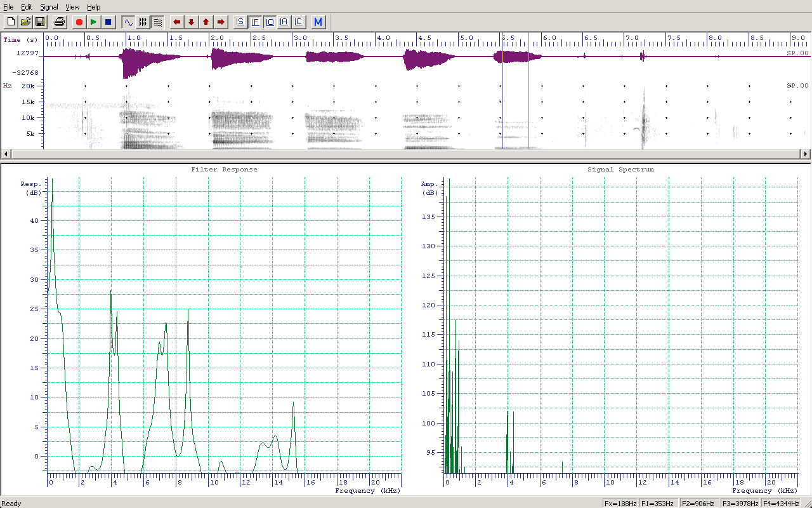Zoom out with the red down arrow
Viewport: 812px width, 508px height.
click(x=192, y=22)
